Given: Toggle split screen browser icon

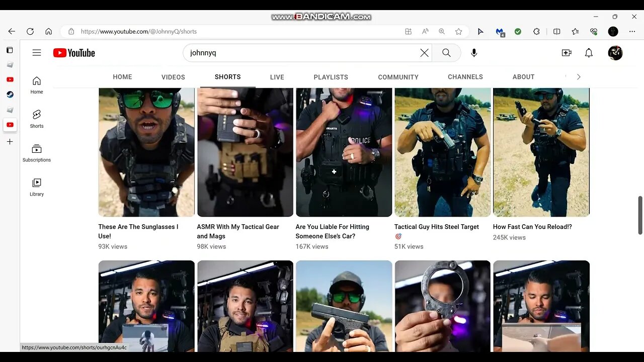Looking at the screenshot, I should point(556,31).
